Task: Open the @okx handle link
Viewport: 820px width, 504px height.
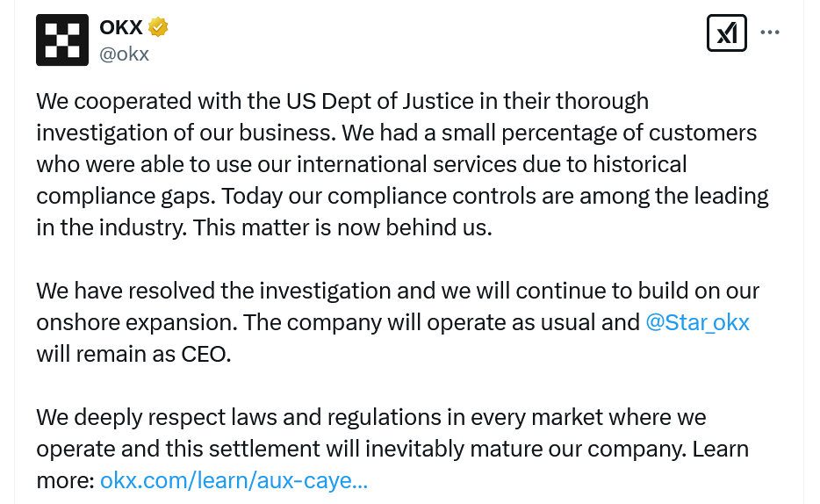Action: [x=125, y=54]
